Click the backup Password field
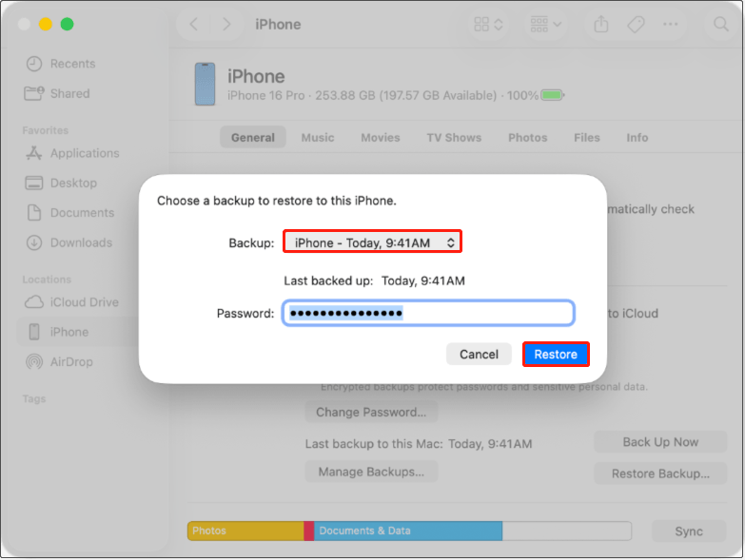745x560 pixels. (x=428, y=313)
